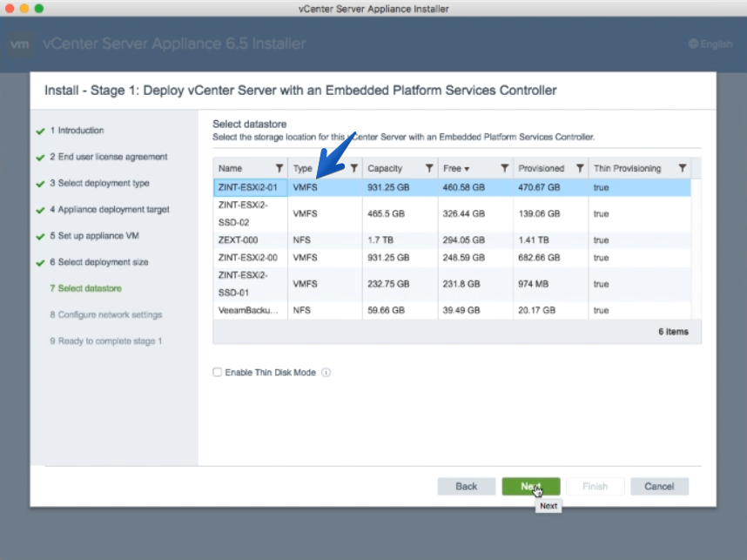The width and height of the screenshot is (747, 560).
Task: Click the filter icon in Free column
Action: tap(504, 168)
